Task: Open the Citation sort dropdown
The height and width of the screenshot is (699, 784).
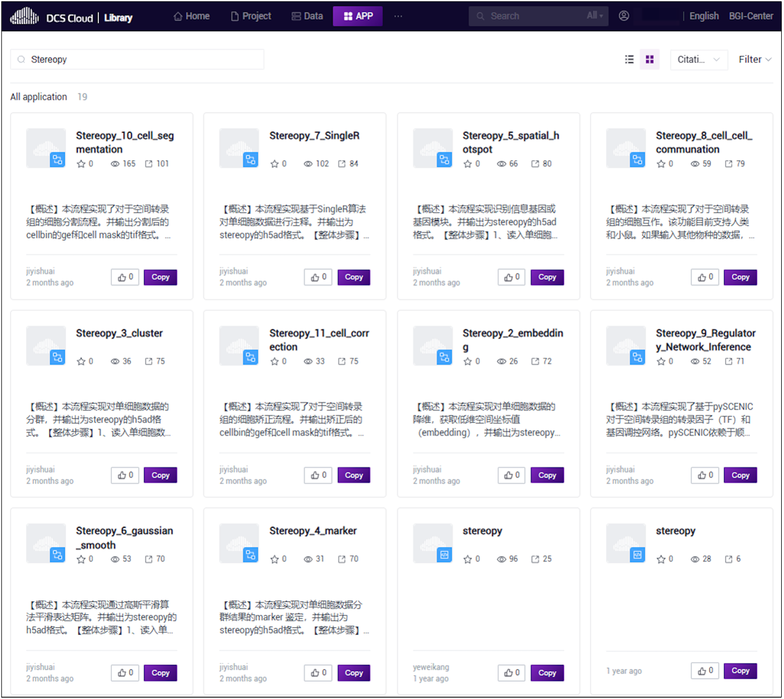Action: click(x=699, y=59)
